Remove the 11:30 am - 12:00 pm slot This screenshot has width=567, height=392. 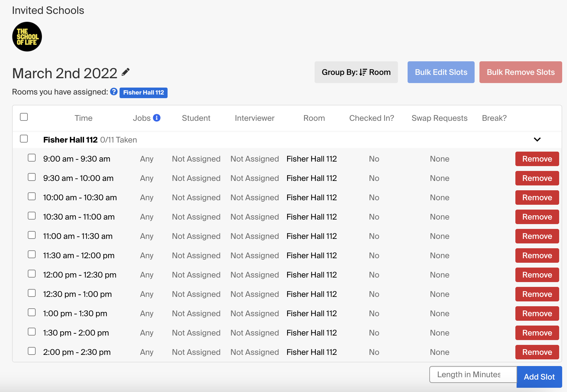(537, 255)
